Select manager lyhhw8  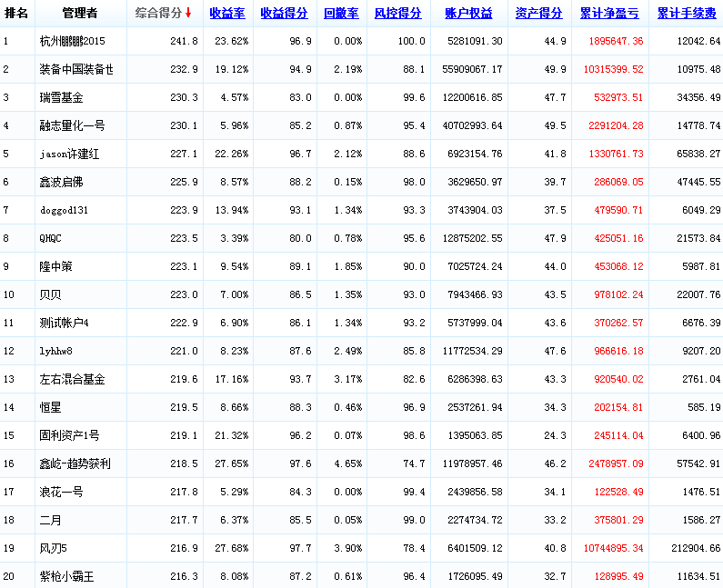(55, 351)
